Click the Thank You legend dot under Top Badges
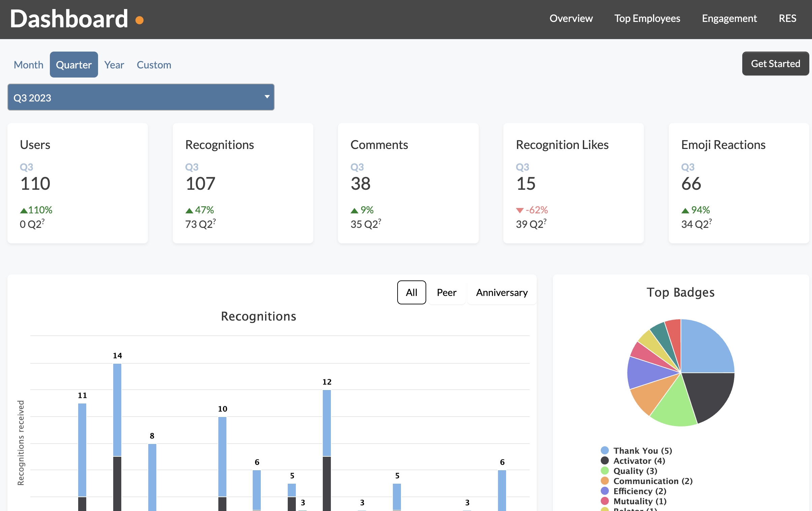The image size is (812, 511). coord(604,450)
